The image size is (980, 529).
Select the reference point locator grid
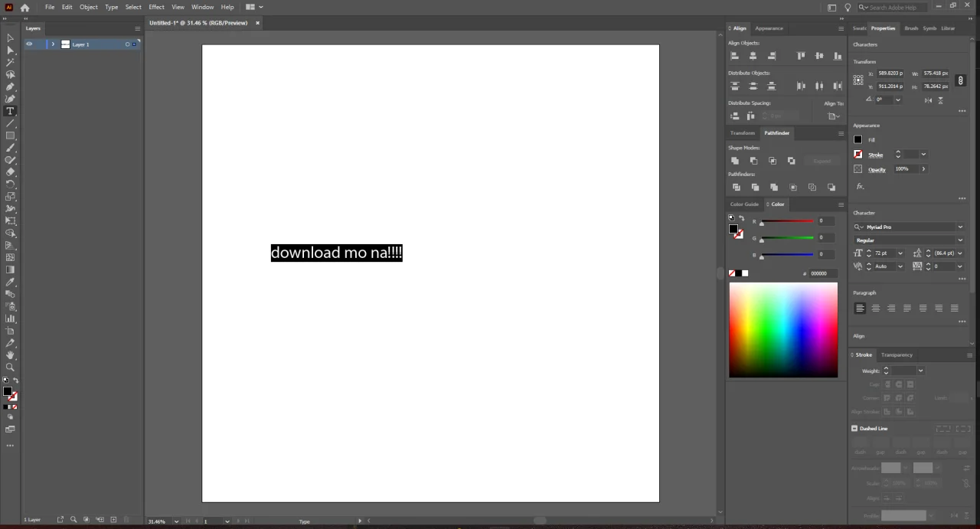click(x=858, y=80)
